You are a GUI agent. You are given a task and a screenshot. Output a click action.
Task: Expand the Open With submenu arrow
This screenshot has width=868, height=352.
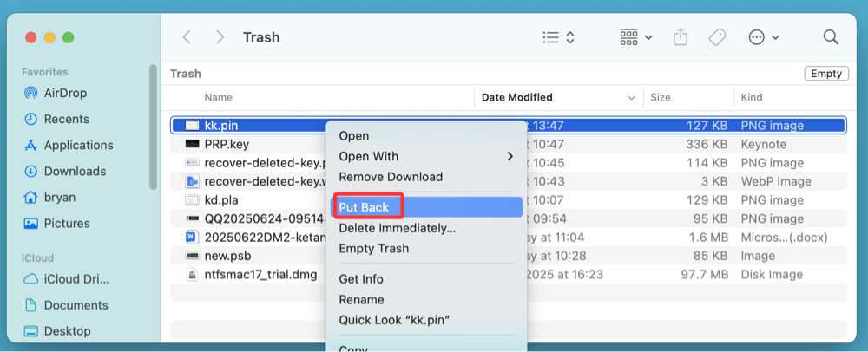[x=510, y=156]
